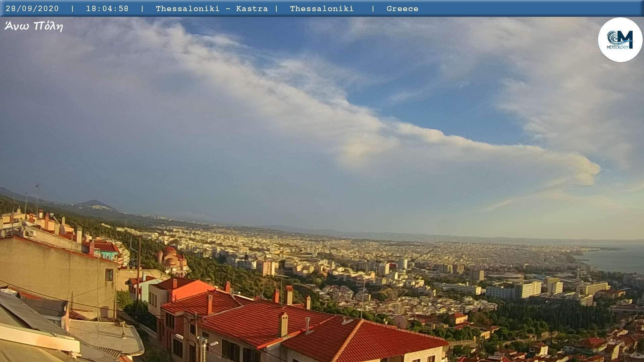Click the Άνω Πόλη caption text
This screenshot has height=362, width=644.
coord(34,26)
